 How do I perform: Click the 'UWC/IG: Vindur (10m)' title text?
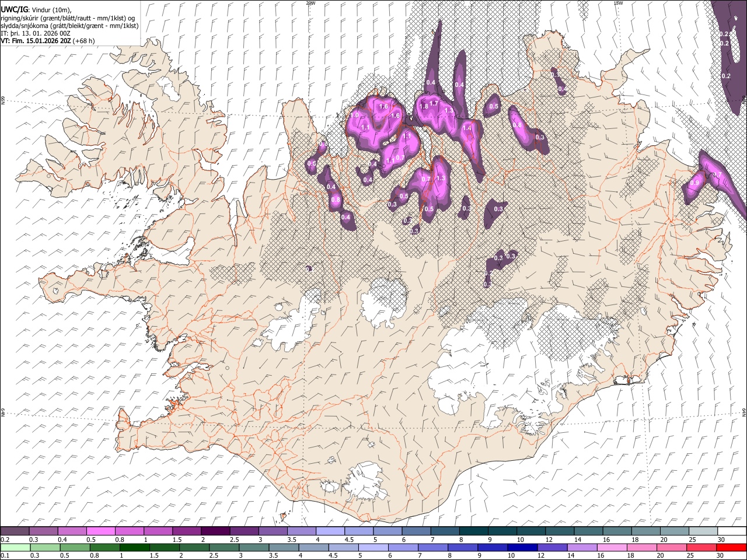[x=35, y=10]
